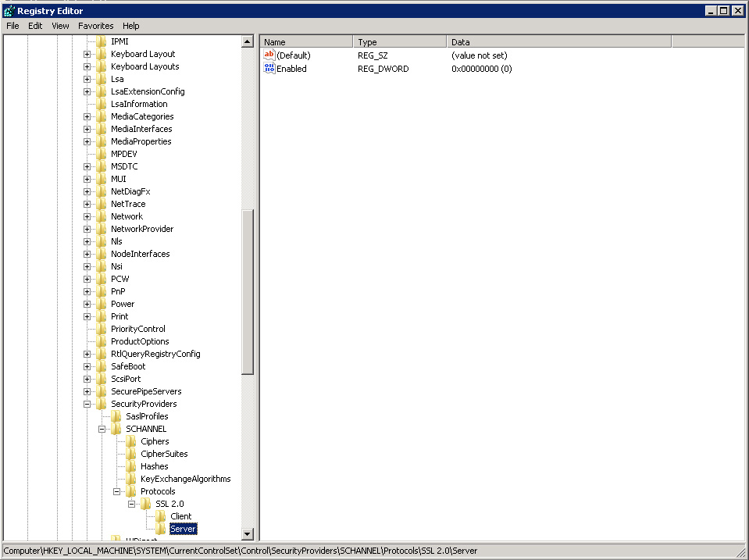Viewport: 749px width, 560px height.
Task: Click the Print folder icon
Action: coord(102,316)
